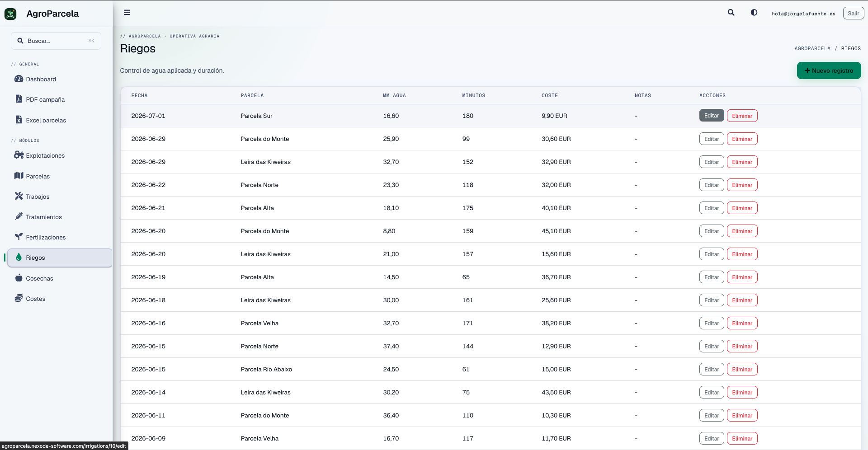Delete the 2026-06-09 Parcela Velha record
Viewport: 868px width, 450px height.
pyautogui.click(x=742, y=438)
